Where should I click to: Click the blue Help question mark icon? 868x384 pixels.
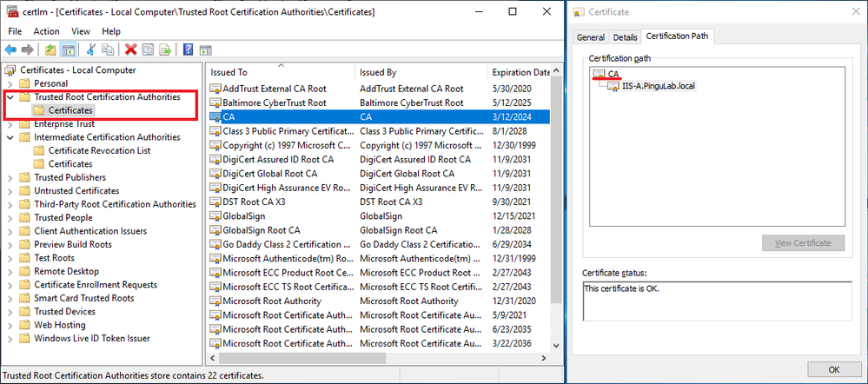pyautogui.click(x=189, y=50)
